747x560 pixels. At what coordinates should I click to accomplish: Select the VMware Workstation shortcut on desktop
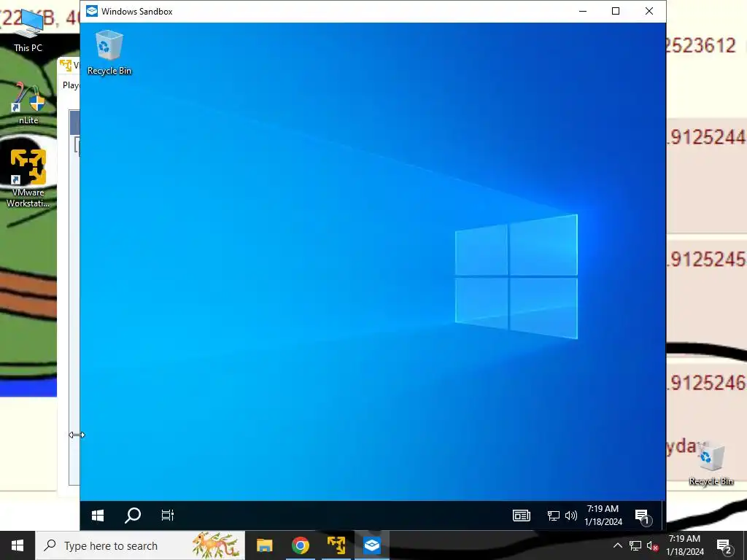[28, 178]
